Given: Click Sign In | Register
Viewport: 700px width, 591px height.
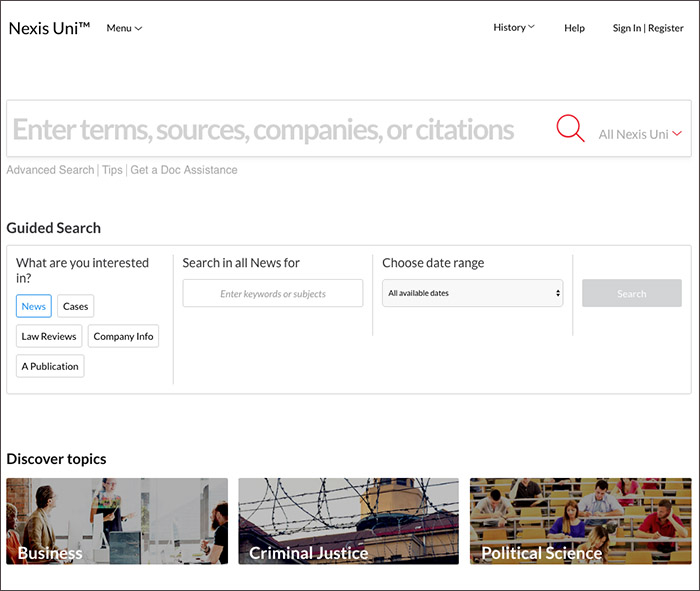Looking at the screenshot, I should (648, 28).
